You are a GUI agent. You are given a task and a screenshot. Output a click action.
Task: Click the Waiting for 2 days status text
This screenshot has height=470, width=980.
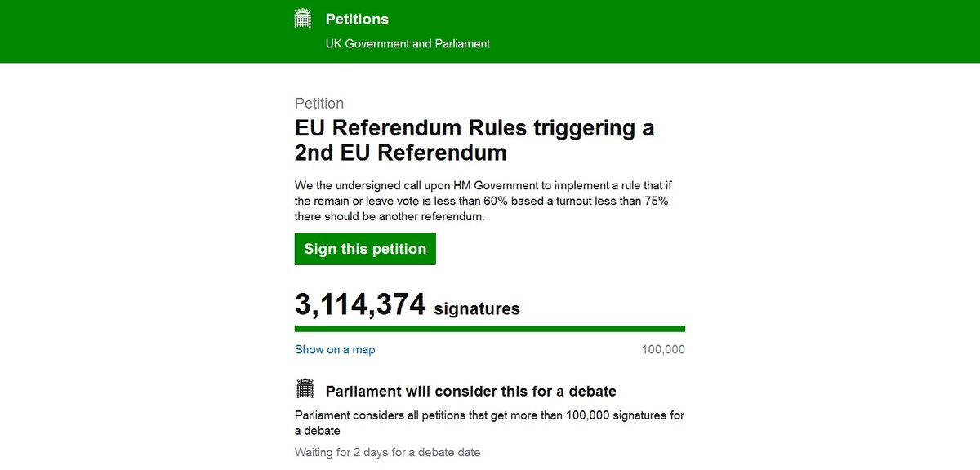pos(387,452)
